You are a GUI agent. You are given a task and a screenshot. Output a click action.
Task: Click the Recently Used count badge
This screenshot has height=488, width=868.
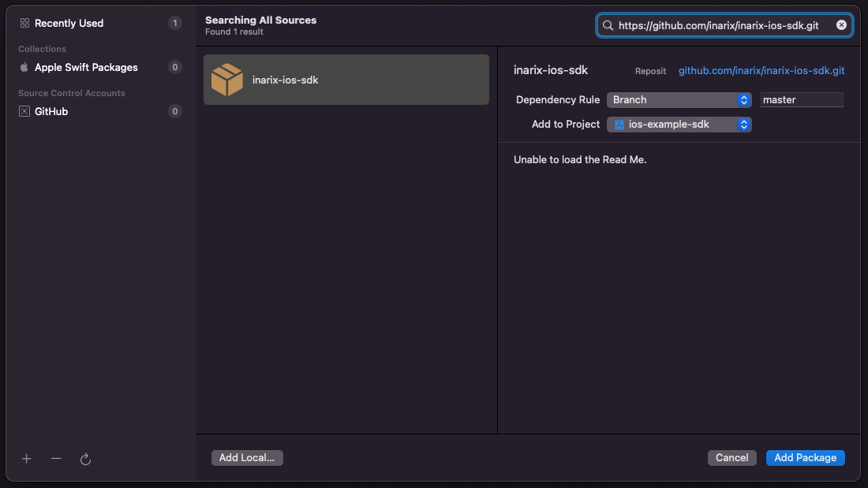coord(175,23)
